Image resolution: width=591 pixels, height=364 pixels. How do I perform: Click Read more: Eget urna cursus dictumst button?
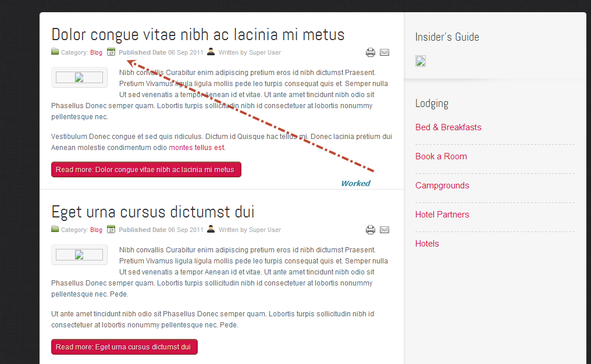[x=124, y=347]
